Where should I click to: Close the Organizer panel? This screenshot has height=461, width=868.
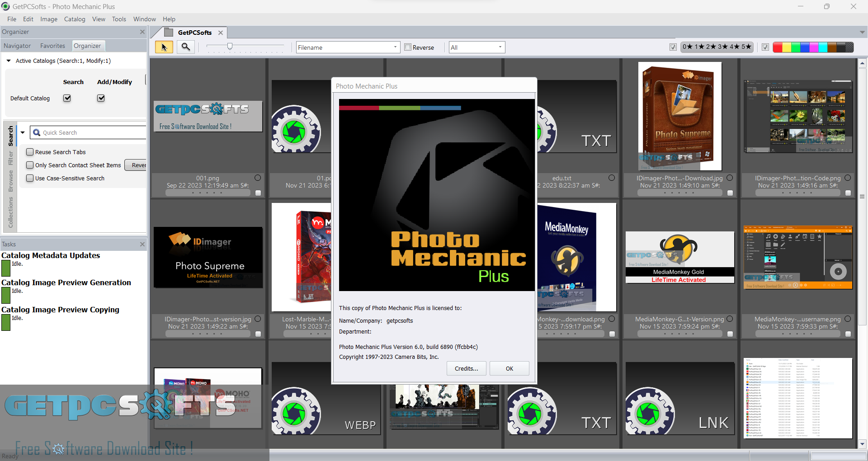[x=142, y=32]
